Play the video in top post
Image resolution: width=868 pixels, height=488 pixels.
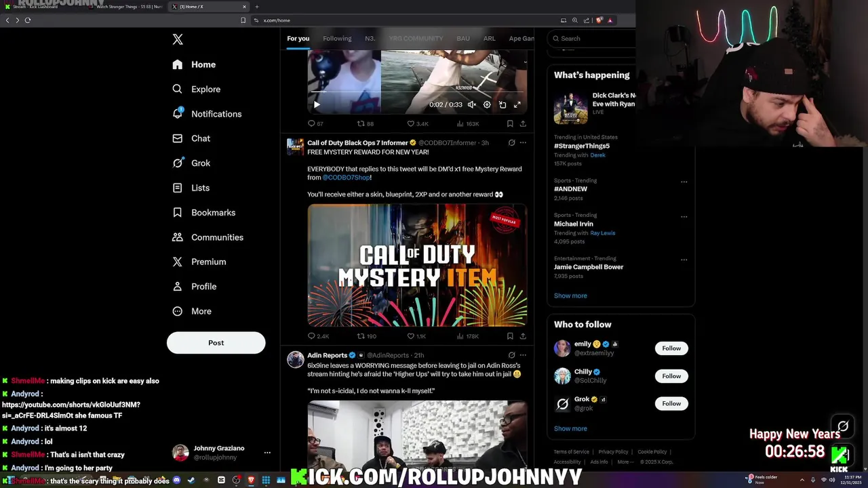(317, 104)
